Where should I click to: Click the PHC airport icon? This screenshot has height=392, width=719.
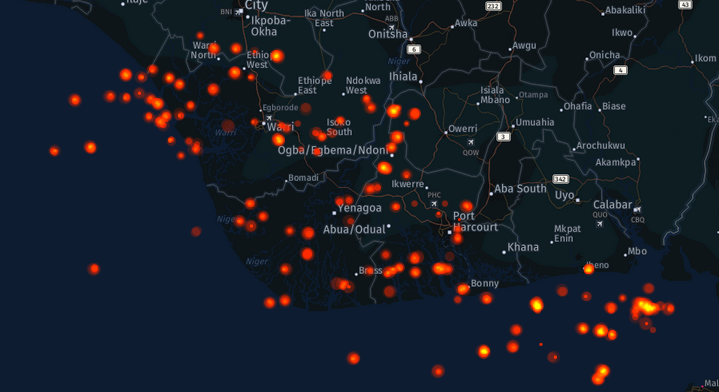point(434,204)
